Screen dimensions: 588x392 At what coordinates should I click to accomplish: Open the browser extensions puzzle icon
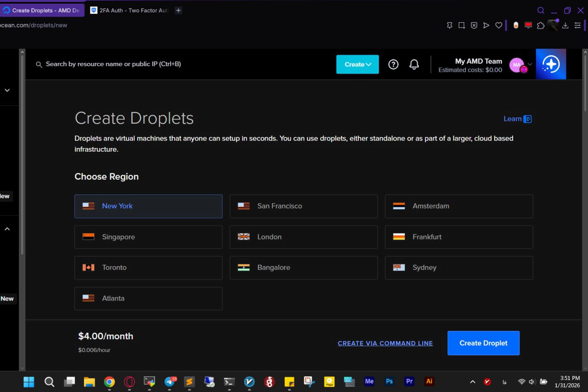[x=541, y=25]
